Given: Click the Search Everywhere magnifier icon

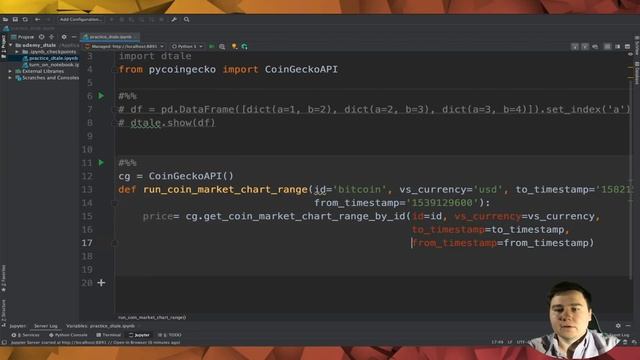Looking at the screenshot, I should 187,19.
